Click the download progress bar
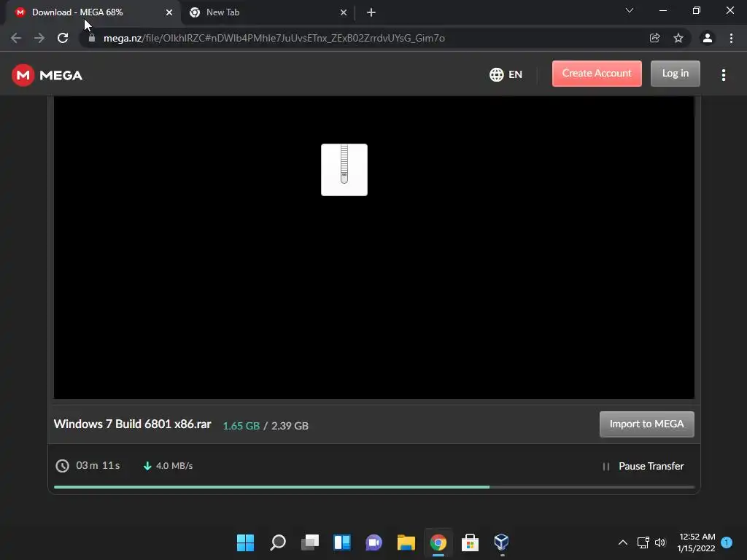747x560 pixels. (x=374, y=486)
